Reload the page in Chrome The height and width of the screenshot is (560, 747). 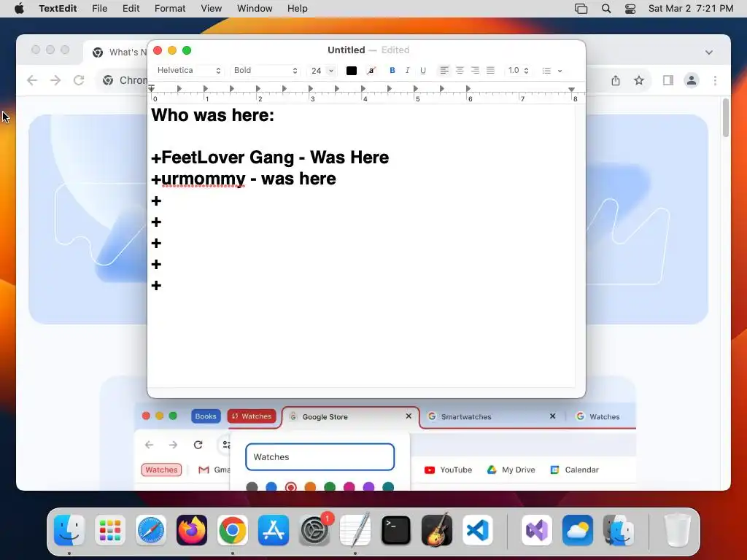click(x=79, y=80)
